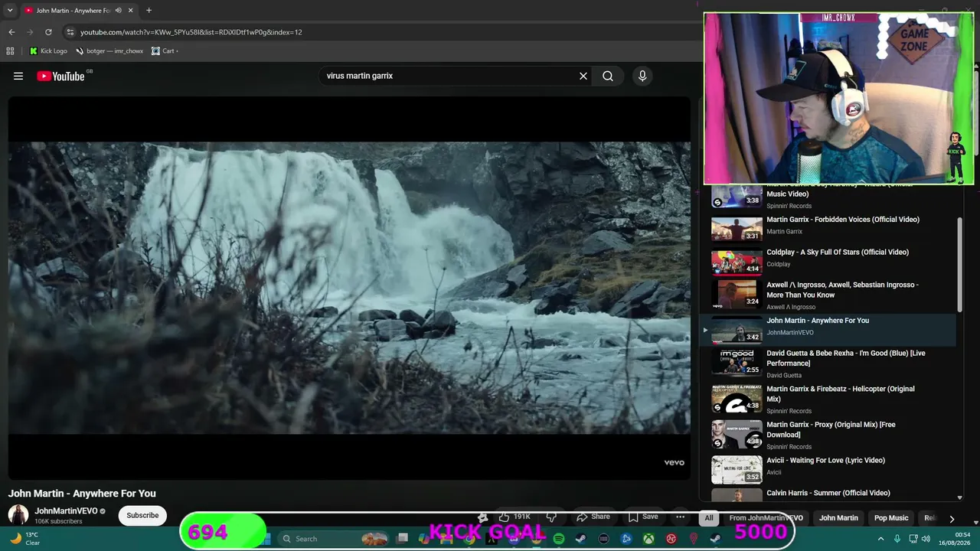Like the video with 191K likes
Image resolution: width=980 pixels, height=551 pixels.
[x=514, y=517]
